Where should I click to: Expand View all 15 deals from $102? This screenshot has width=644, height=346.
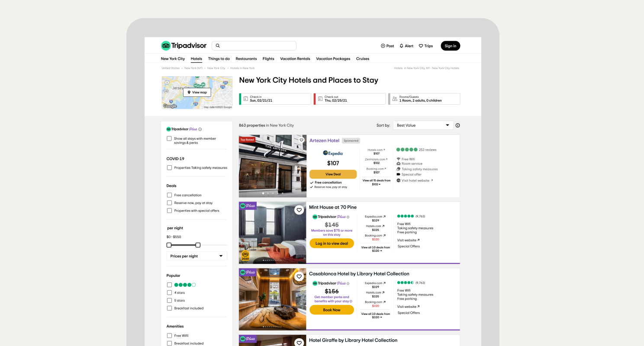click(376, 182)
